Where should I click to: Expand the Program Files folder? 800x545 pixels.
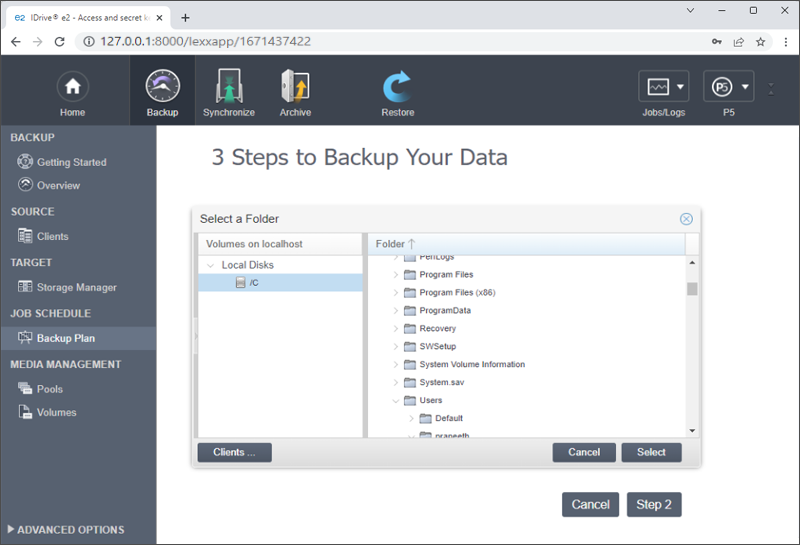[395, 275]
